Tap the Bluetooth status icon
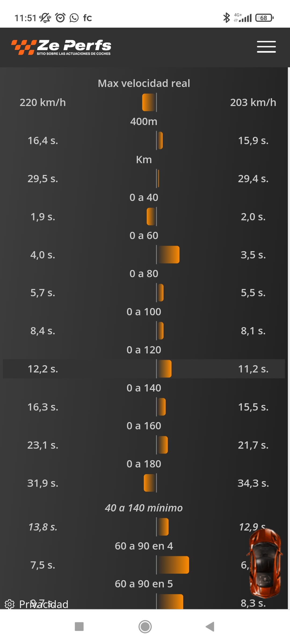 click(227, 18)
